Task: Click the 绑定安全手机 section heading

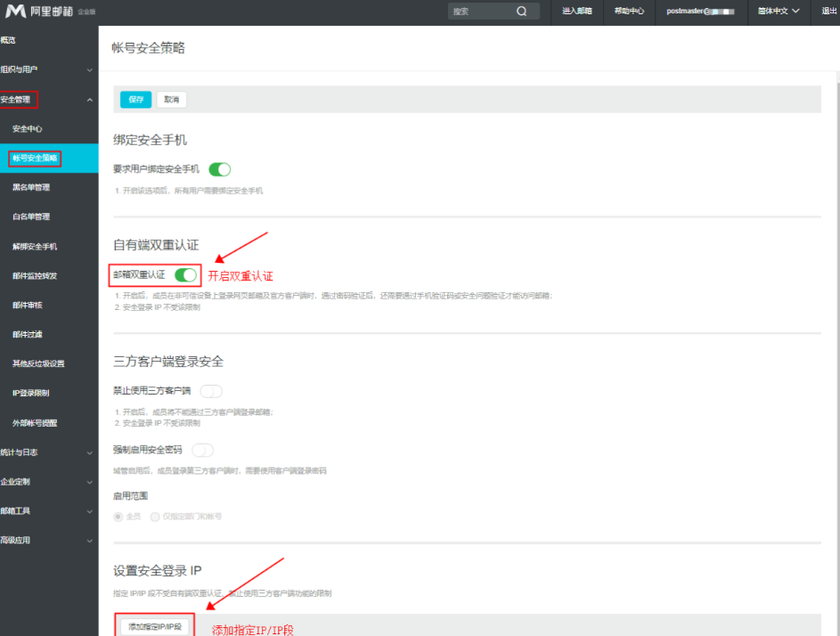Action: pyautogui.click(x=150, y=140)
